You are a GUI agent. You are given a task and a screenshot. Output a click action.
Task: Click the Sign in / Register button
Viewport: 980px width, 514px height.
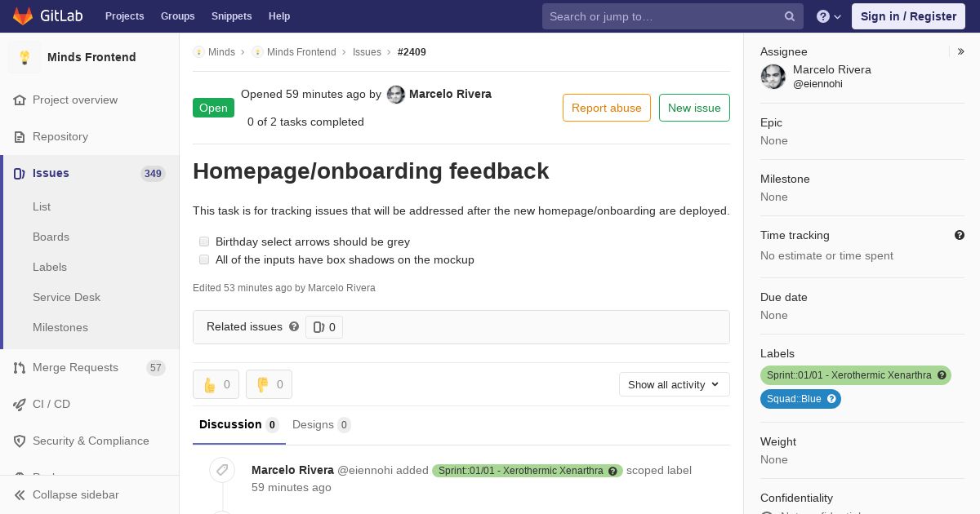pos(908,16)
